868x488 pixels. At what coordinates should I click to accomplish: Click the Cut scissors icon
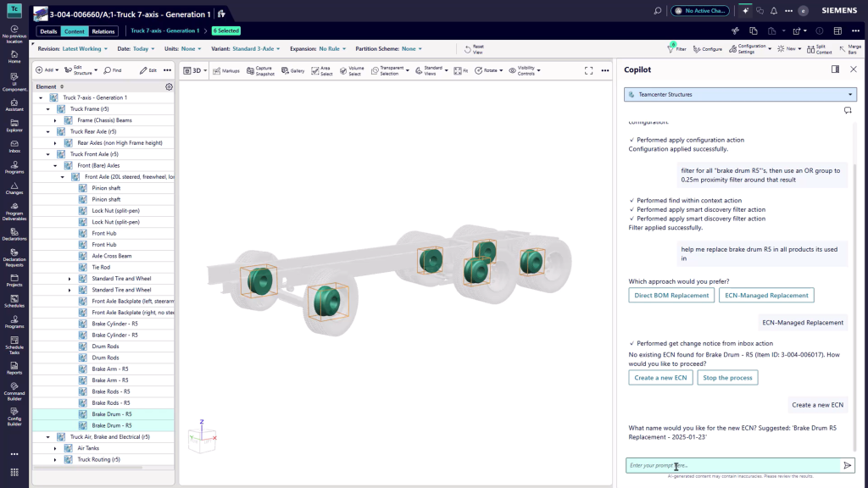(735, 31)
